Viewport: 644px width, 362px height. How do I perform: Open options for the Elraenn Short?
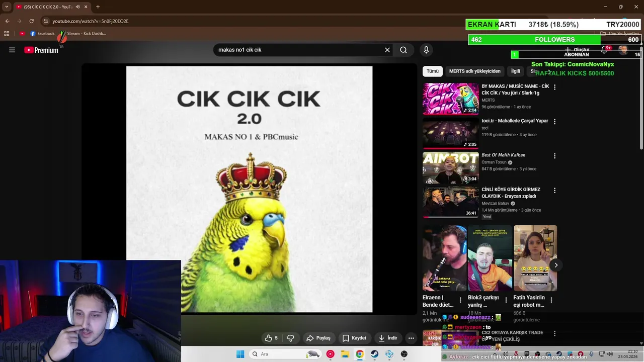pyautogui.click(x=461, y=300)
